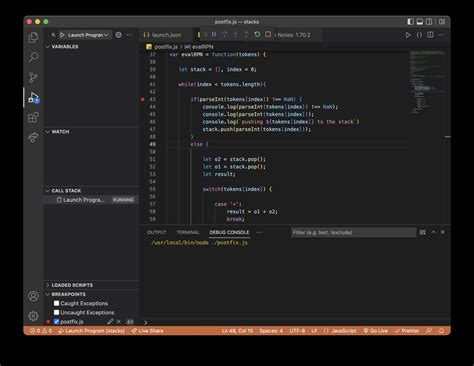Open the Extensions view

[33, 117]
